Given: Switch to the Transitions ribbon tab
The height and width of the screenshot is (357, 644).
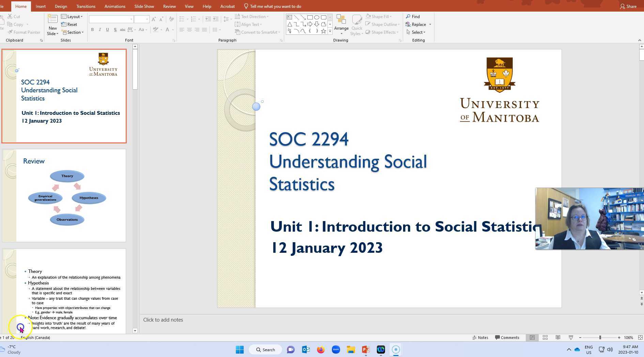Looking at the screenshot, I should pyautogui.click(x=86, y=6).
